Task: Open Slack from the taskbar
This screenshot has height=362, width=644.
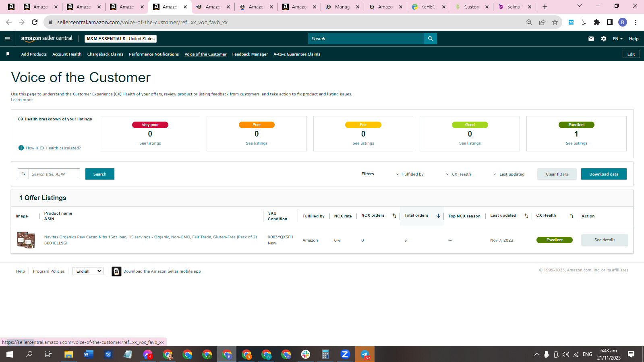Action: (x=306, y=354)
